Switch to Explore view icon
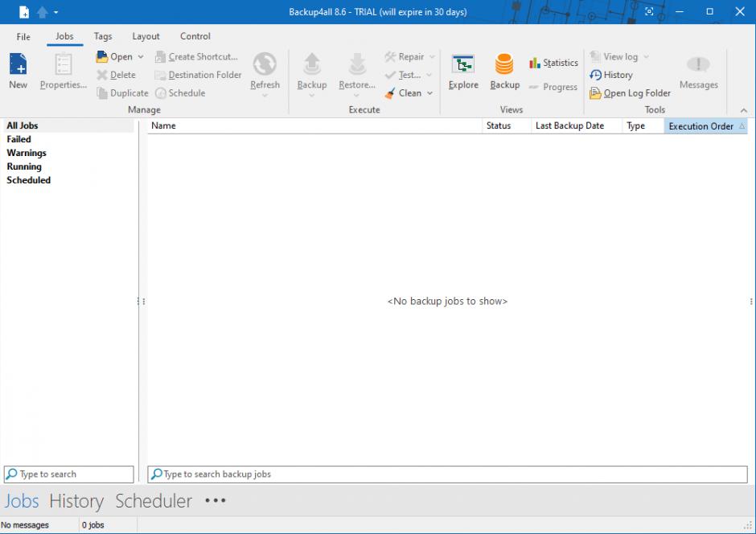This screenshot has height=534, width=756. [463, 64]
